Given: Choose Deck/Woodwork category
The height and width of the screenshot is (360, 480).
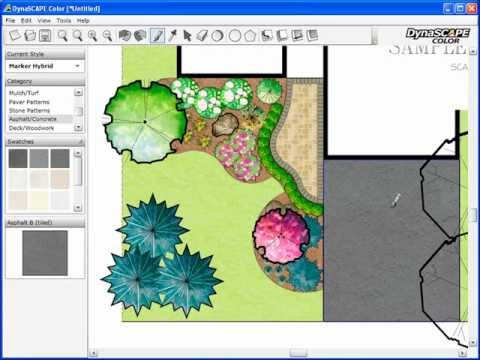Looking at the screenshot, I should (31, 128).
